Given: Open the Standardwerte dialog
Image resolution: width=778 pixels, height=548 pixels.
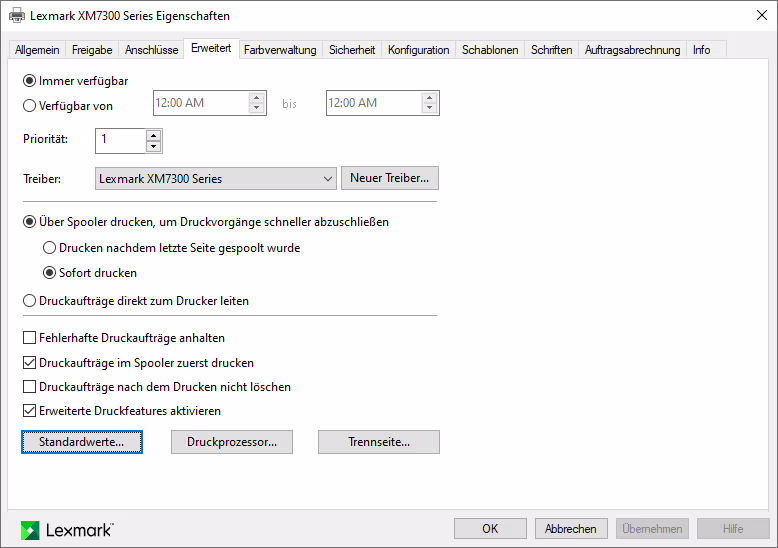Looking at the screenshot, I should (82, 442).
